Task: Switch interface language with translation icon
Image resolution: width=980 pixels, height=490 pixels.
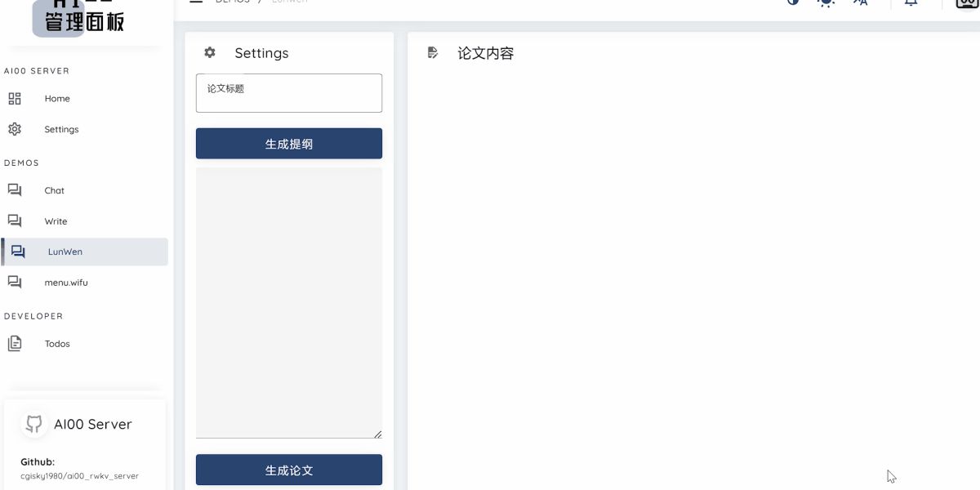Action: [860, 2]
